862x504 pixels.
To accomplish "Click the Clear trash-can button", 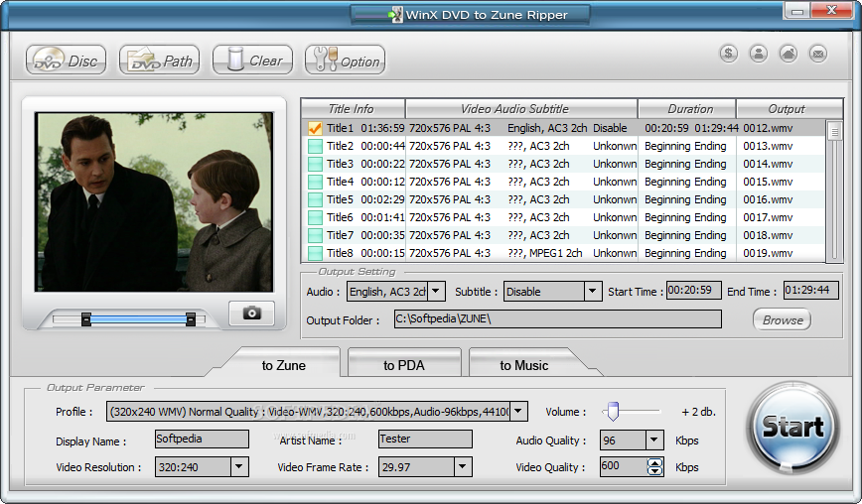I will pyautogui.click(x=253, y=60).
